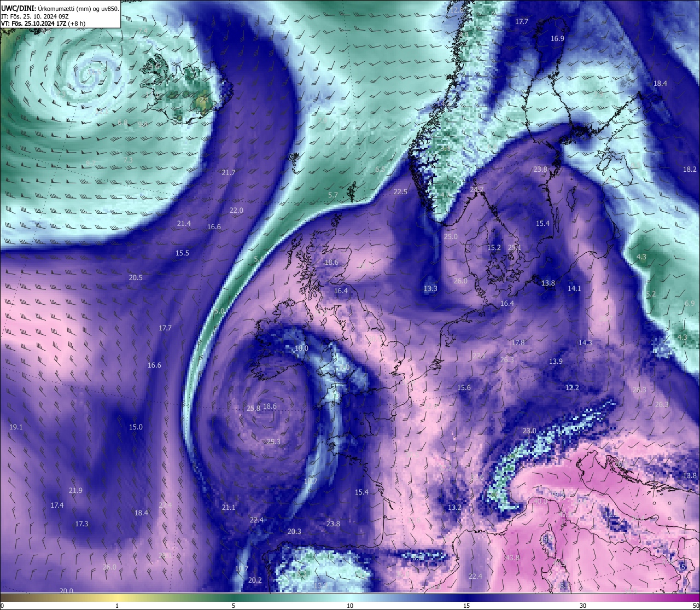Click the map value "17.3"
700x610 pixels.
[81, 524]
